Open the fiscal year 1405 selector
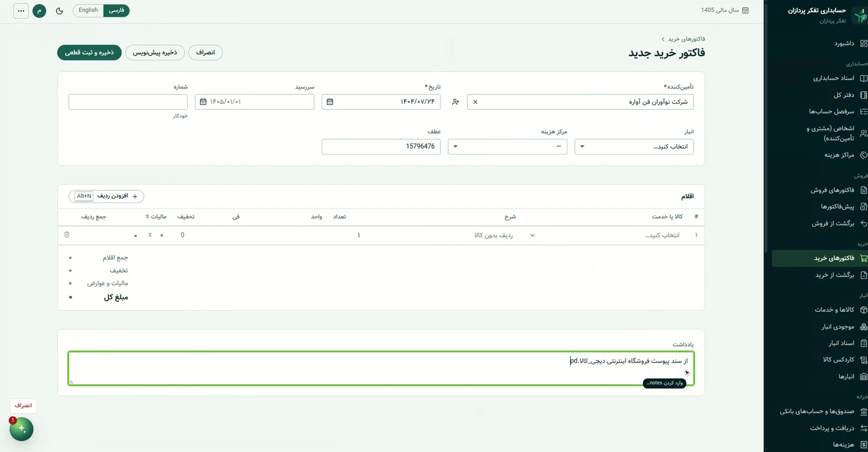The height and width of the screenshot is (452, 868). (x=725, y=10)
